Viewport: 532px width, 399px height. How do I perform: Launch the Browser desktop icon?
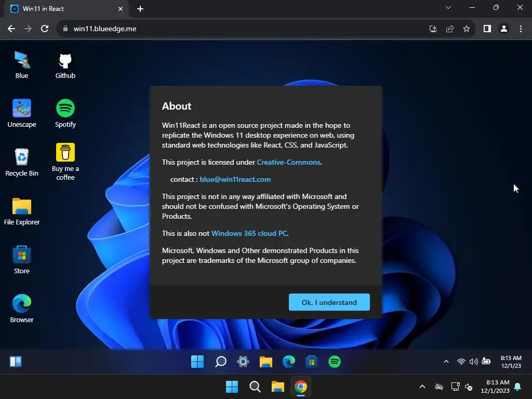(x=22, y=309)
